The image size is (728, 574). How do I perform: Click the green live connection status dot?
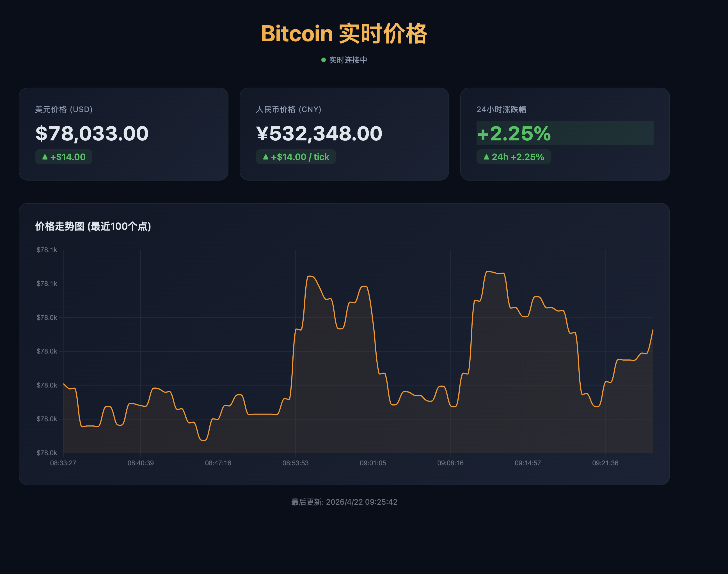tap(323, 60)
